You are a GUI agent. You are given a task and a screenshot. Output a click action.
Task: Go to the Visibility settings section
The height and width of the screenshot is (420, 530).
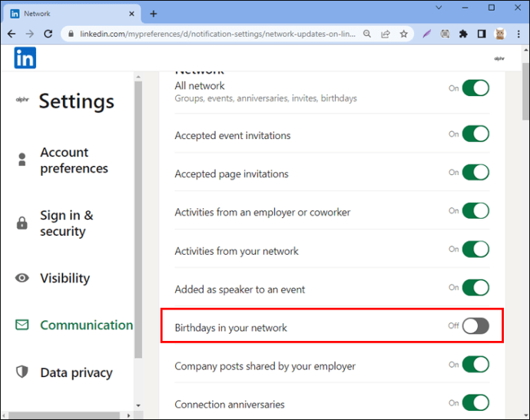point(65,278)
